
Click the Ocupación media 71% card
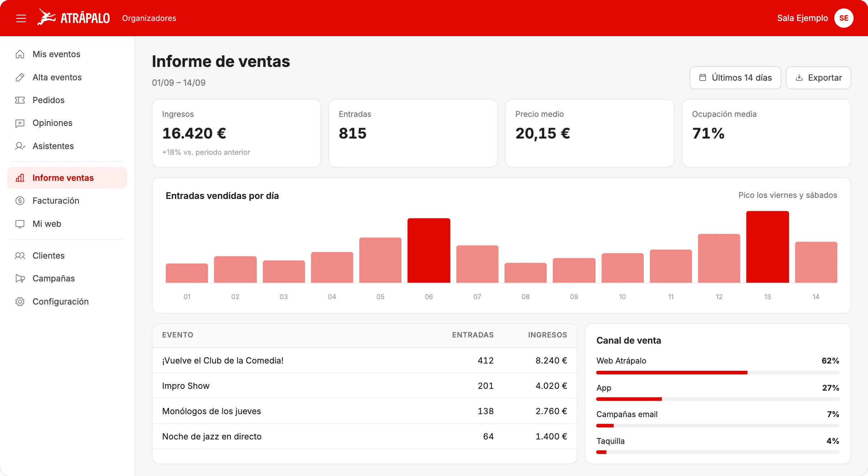point(766,133)
